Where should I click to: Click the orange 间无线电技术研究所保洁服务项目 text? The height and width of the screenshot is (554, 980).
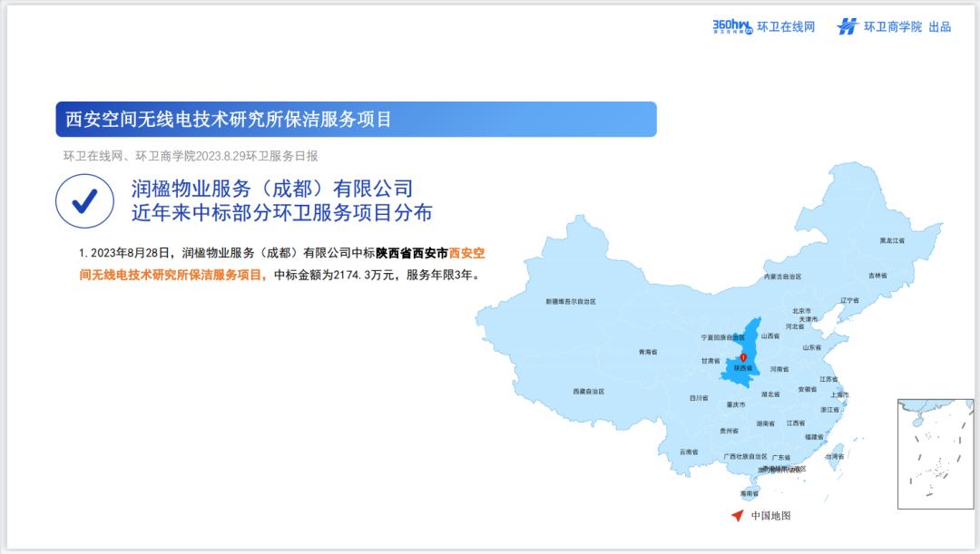(173, 275)
